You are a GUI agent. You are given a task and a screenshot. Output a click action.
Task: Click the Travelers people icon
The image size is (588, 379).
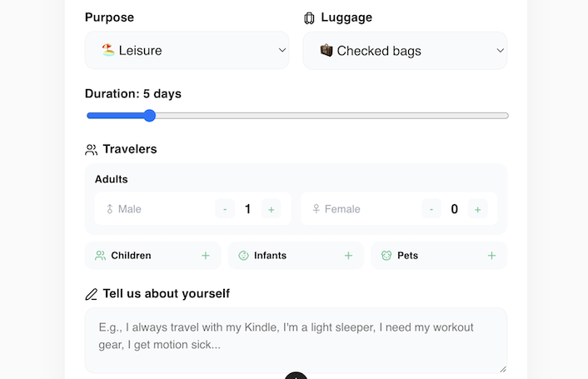pyautogui.click(x=92, y=150)
